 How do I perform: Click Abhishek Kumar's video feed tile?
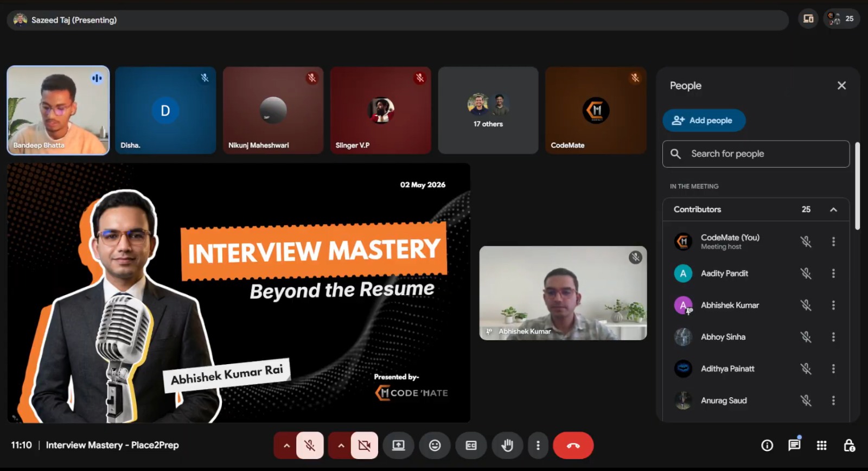(563, 293)
